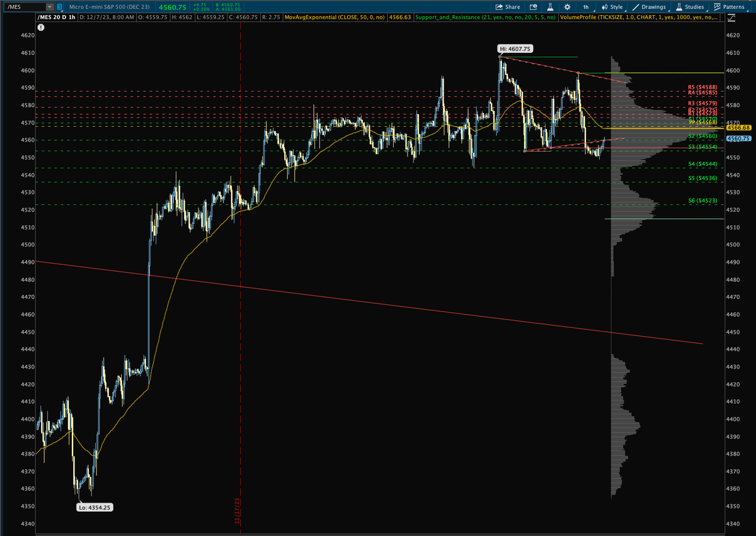Open chart settings gear icon

567,7
